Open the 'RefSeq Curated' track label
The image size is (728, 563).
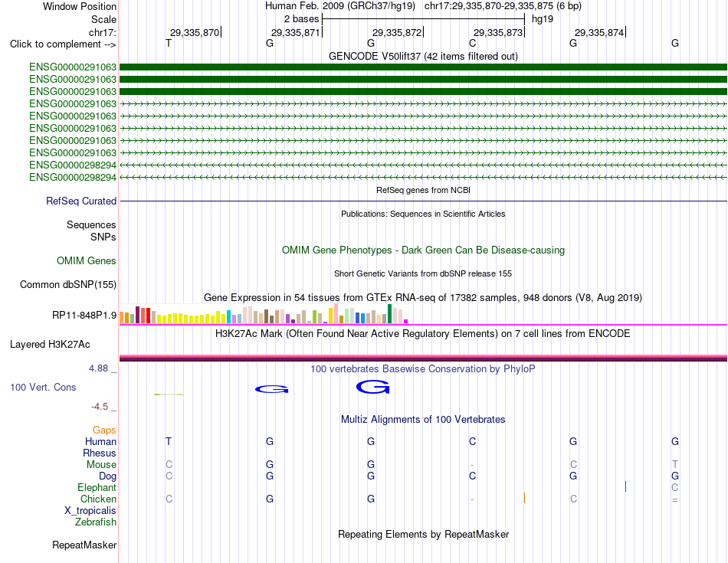(x=80, y=201)
